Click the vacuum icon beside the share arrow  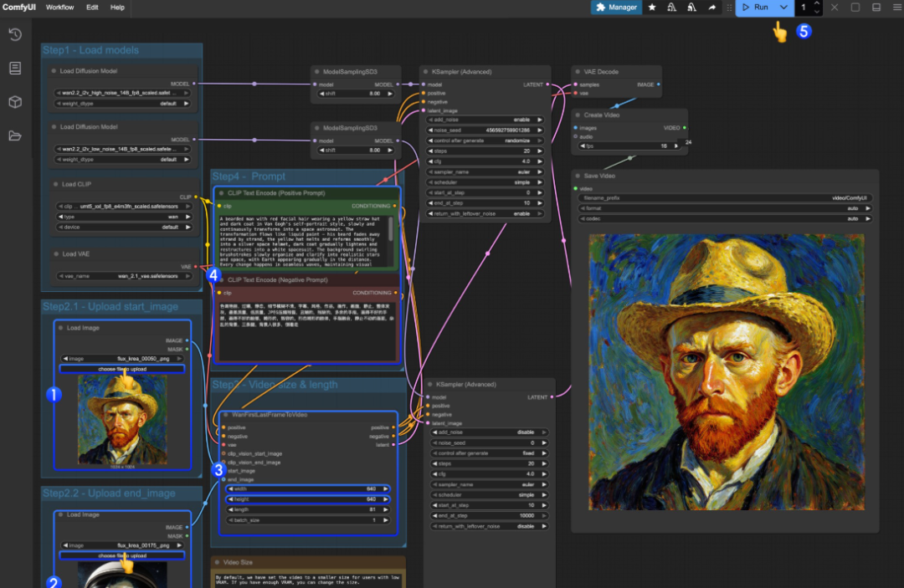[x=692, y=8]
